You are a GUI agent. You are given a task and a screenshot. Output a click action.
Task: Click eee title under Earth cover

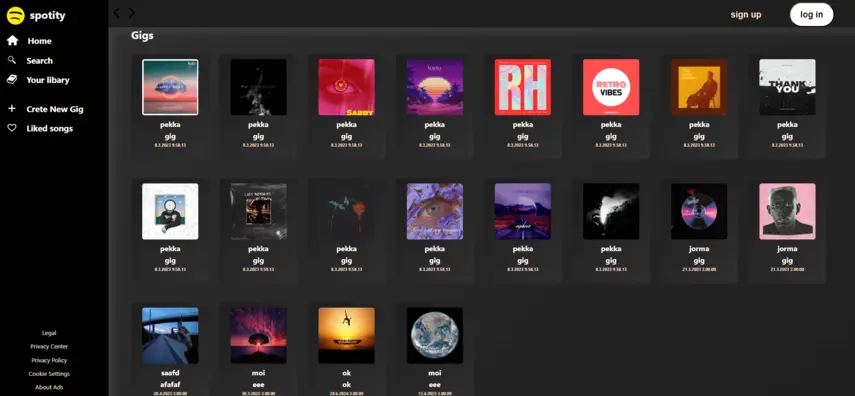[x=435, y=385]
